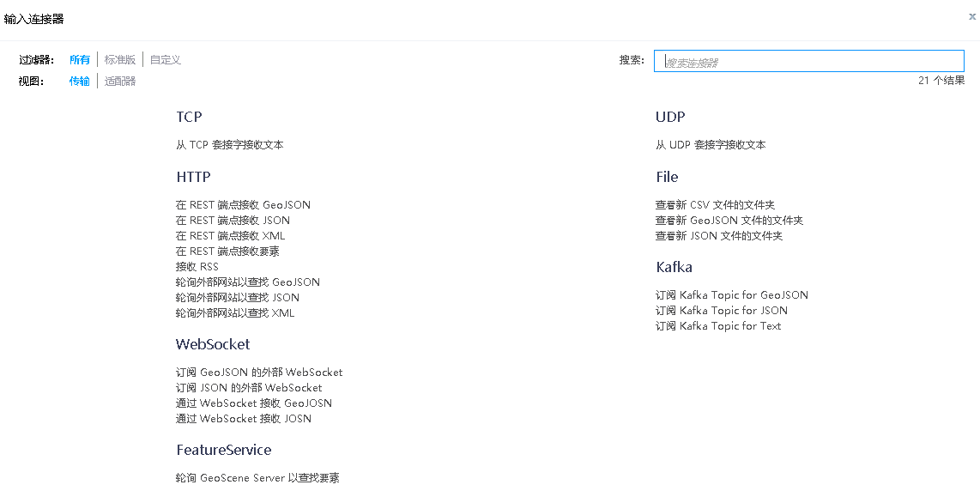Select 通过 WebSocket 接收 JOSN

(x=244, y=419)
